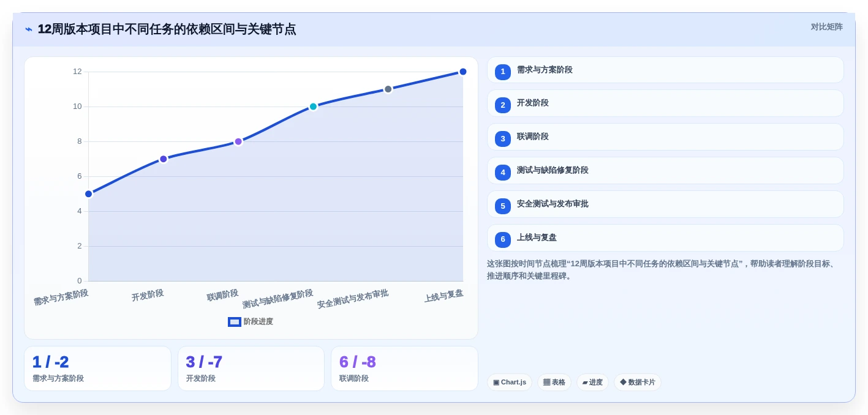The image size is (868, 415).
Task: Click the numbered badge 5 for 安全测试与发布审批
Action: [x=503, y=206]
